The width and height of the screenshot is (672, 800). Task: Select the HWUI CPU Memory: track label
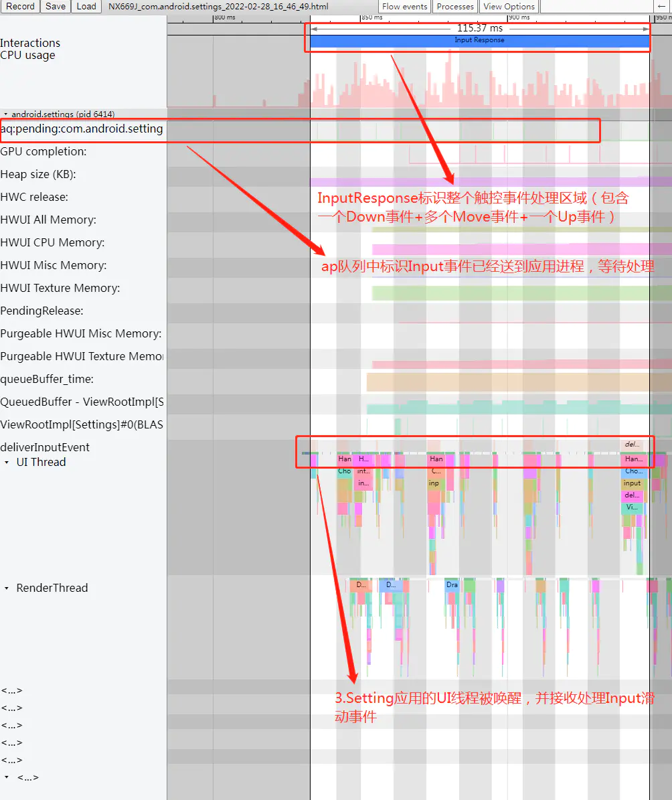coord(52,242)
